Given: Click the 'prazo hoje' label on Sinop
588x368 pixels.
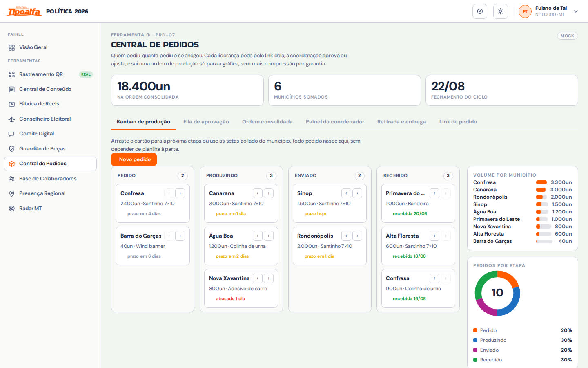Looking at the screenshot, I should coord(315,214).
